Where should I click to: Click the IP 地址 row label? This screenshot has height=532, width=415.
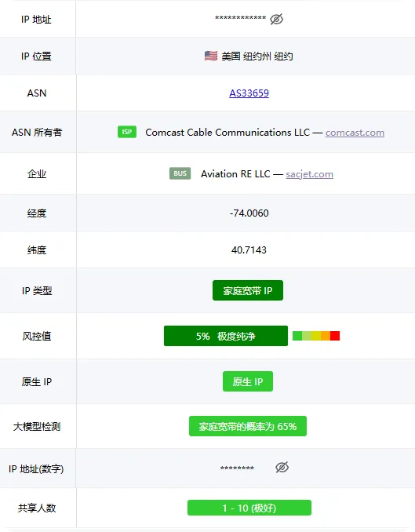point(36,20)
